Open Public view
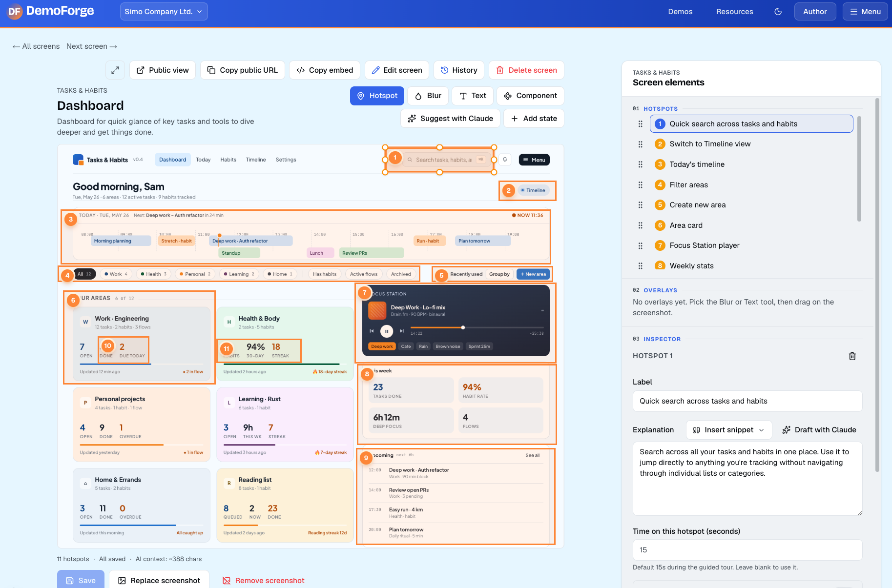Screen dimensions: 892x588 [163, 70]
